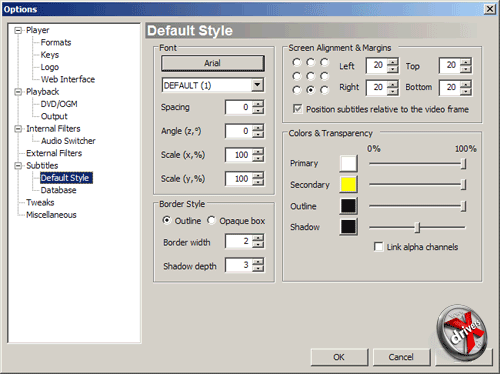The width and height of the screenshot is (500, 374).
Task: Close the Options dialog
Action: 490,9
